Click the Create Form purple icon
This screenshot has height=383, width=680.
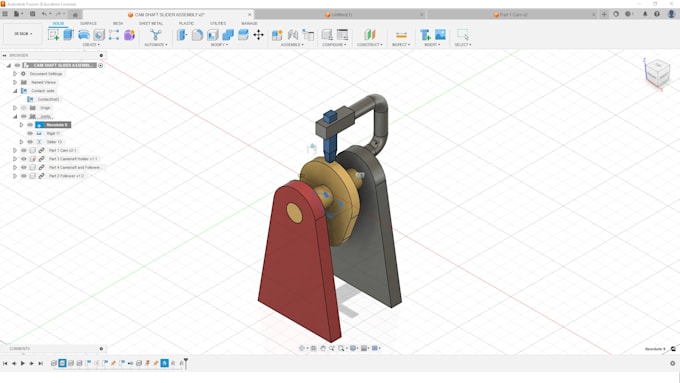(x=129, y=35)
